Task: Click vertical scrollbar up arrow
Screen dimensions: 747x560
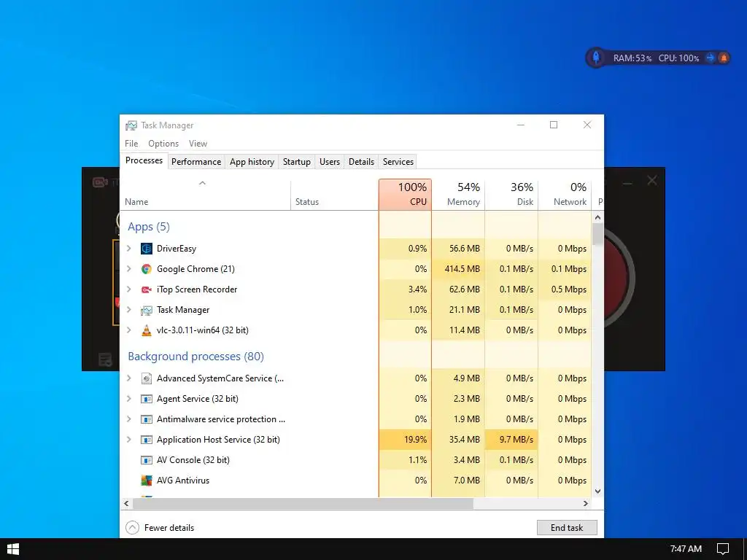Action: point(598,217)
